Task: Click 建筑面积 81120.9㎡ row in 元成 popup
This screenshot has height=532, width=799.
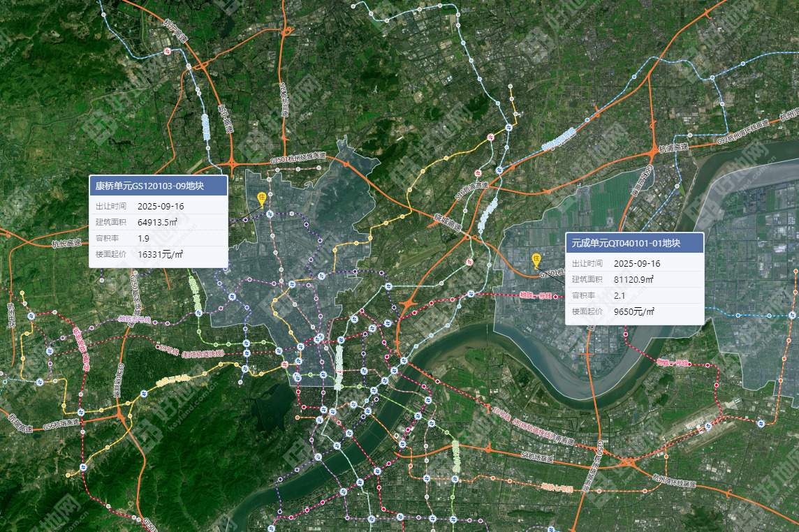Action: (x=633, y=279)
